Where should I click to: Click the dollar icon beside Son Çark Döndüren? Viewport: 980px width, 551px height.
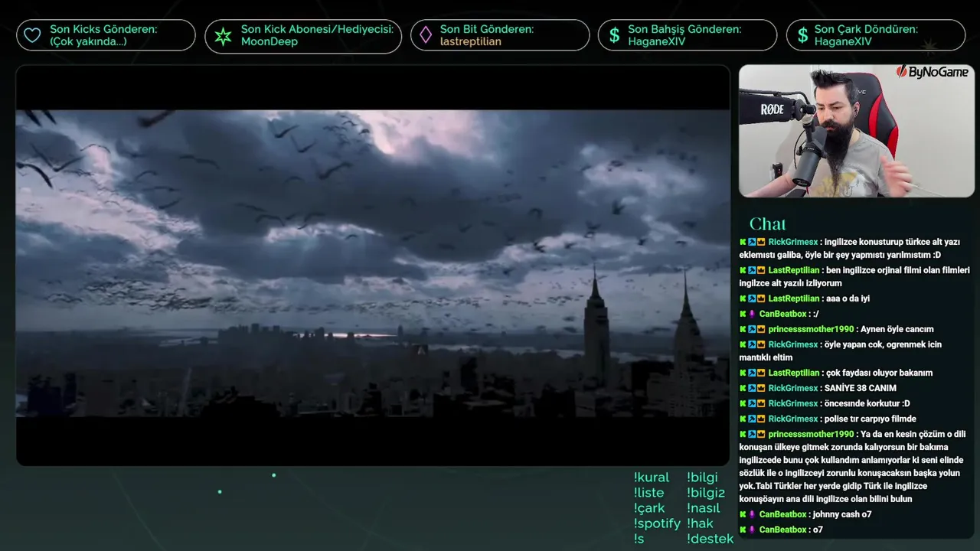click(x=802, y=35)
